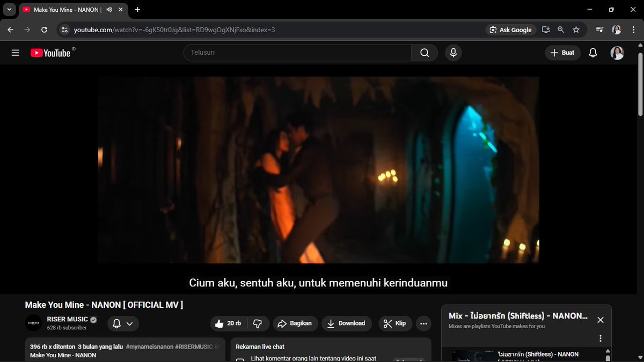The width and height of the screenshot is (644, 362).
Task: Click the video player to pause
Action: [x=318, y=170]
